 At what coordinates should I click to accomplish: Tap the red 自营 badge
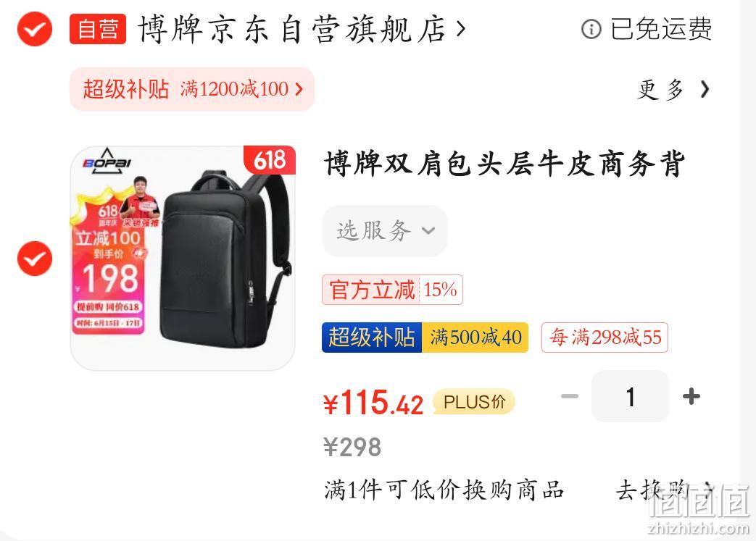98,29
